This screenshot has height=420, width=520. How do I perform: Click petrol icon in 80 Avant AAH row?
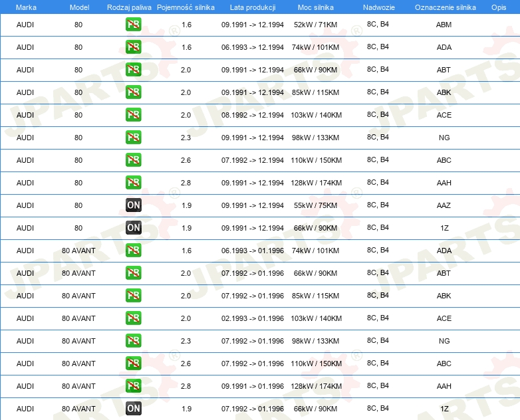pyautogui.click(x=133, y=386)
